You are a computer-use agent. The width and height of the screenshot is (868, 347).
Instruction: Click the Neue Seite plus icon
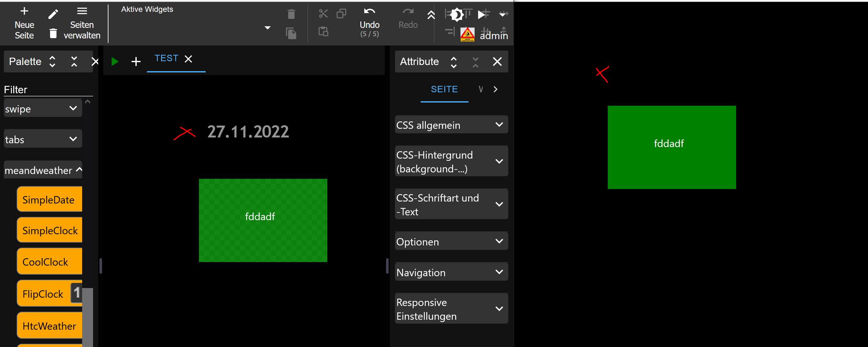tap(24, 12)
